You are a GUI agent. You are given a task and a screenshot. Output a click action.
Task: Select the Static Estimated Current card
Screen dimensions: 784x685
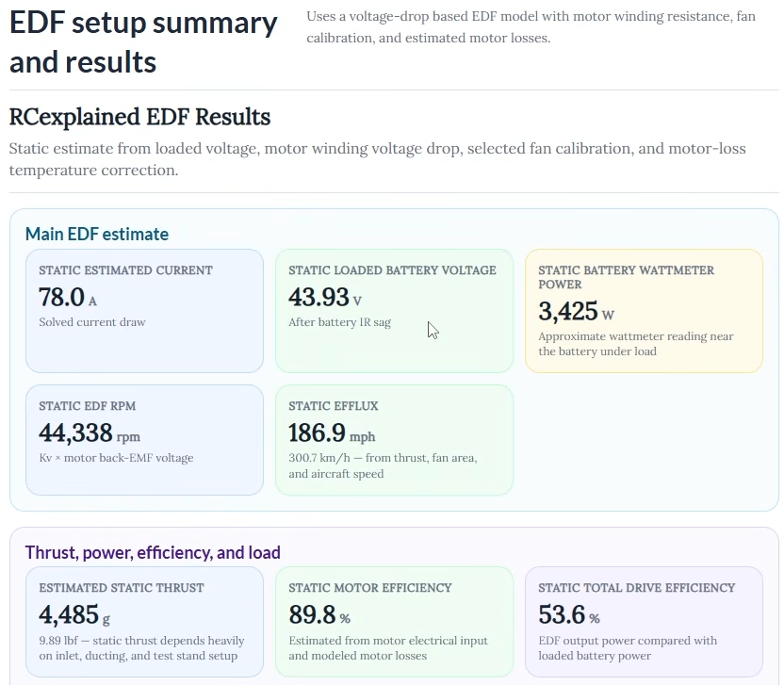click(x=144, y=311)
